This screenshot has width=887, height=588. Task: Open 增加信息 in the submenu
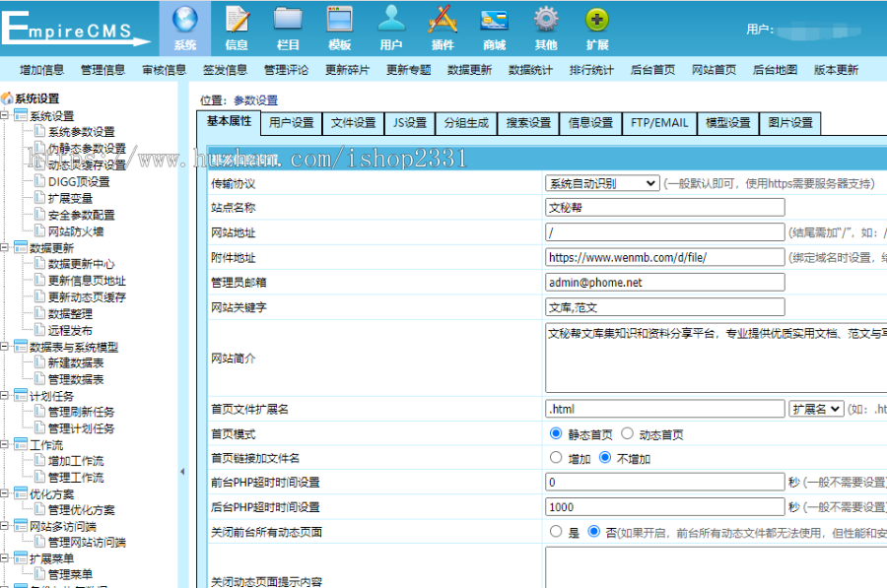pos(41,70)
